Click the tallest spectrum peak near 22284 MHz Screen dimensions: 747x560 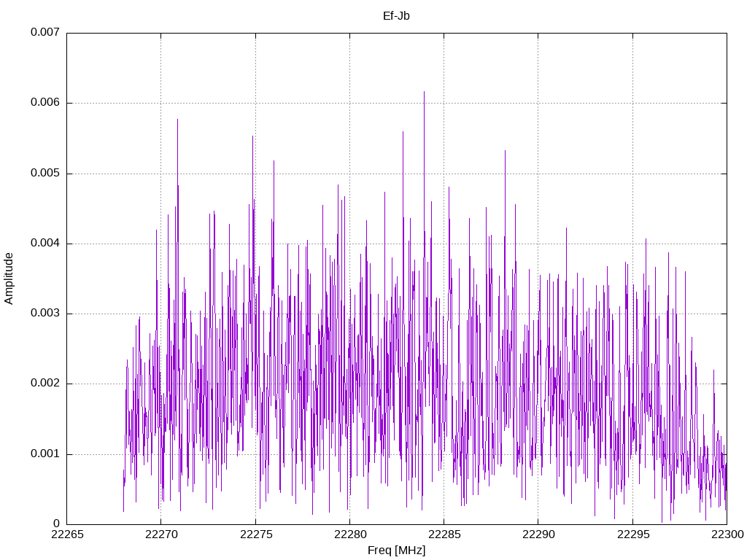click(x=424, y=93)
